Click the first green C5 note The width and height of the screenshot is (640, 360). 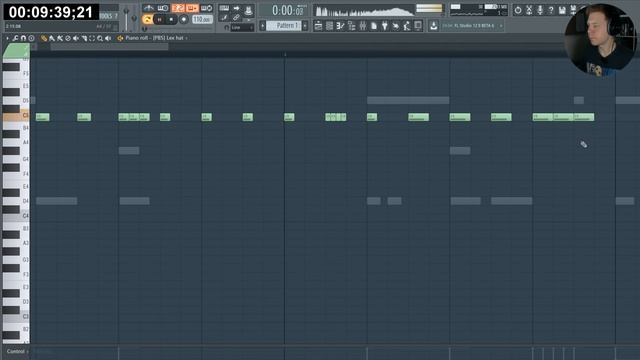point(42,117)
